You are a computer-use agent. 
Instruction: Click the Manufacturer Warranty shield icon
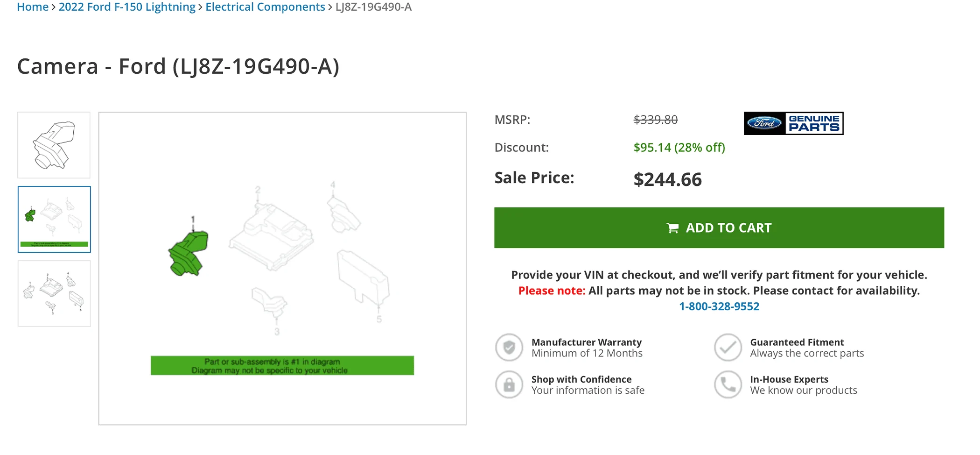pyautogui.click(x=509, y=348)
